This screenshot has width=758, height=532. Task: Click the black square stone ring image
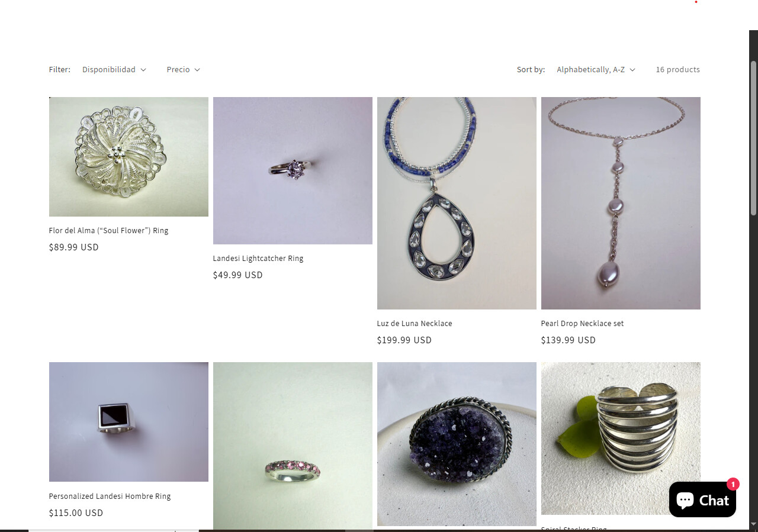[x=129, y=422]
